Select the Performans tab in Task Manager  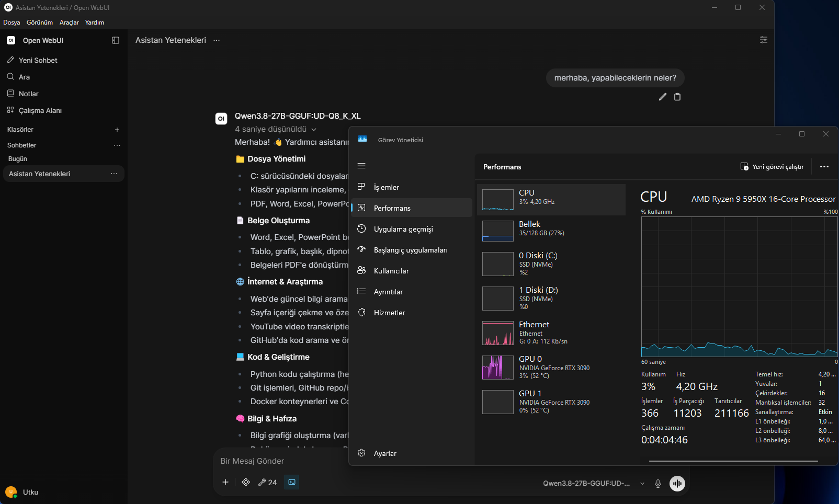pyautogui.click(x=412, y=208)
